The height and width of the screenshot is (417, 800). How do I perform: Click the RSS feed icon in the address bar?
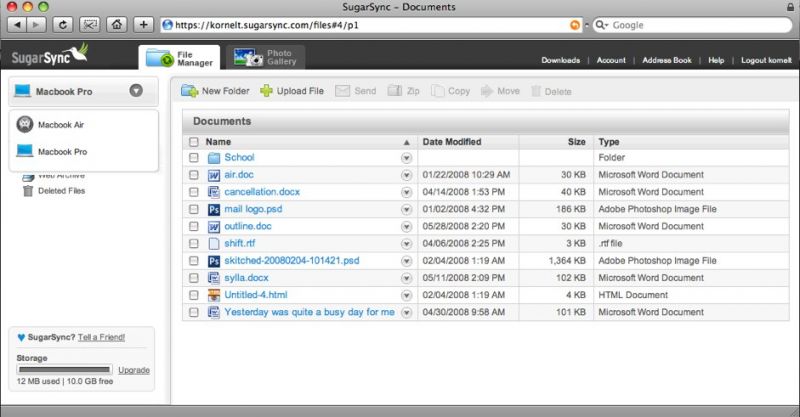click(574, 25)
